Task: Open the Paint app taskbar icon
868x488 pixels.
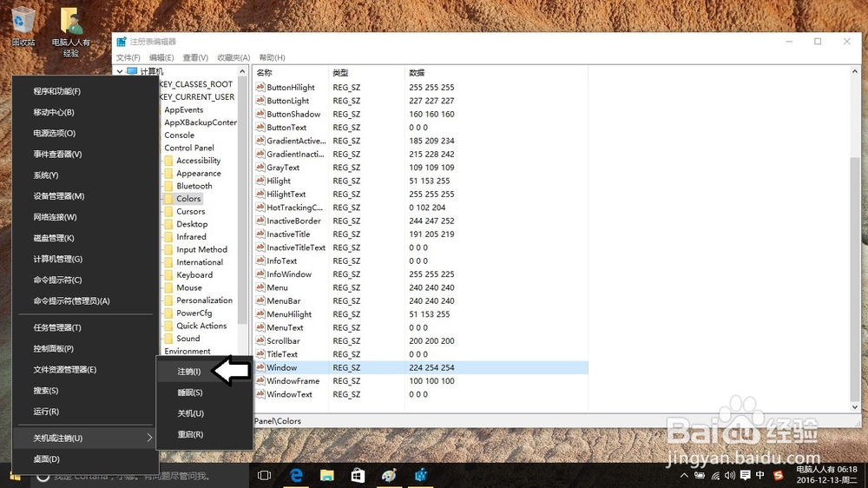Action: [389, 475]
